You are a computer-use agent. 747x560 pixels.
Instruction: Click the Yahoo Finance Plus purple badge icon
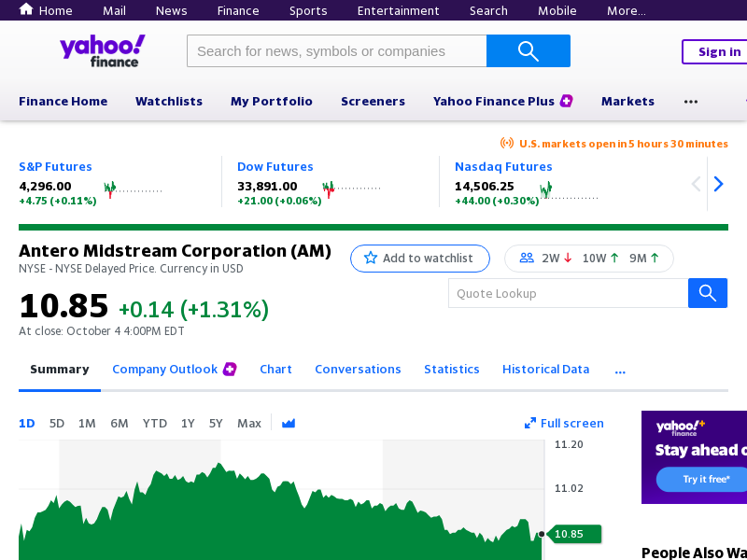tap(567, 101)
